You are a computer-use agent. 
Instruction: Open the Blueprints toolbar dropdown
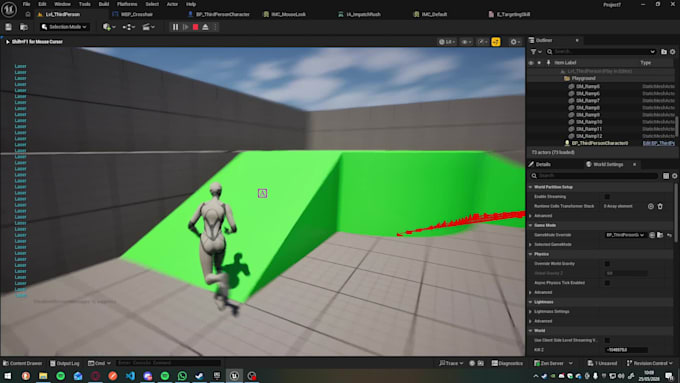pos(129,27)
